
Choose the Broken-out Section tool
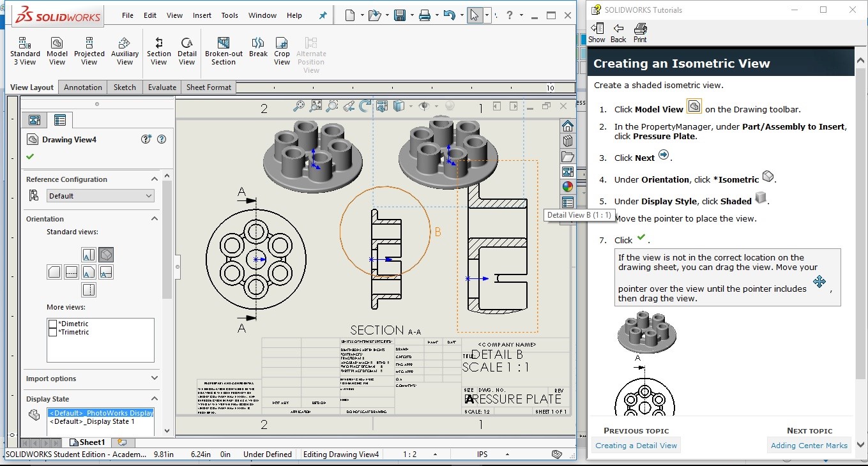point(224,50)
